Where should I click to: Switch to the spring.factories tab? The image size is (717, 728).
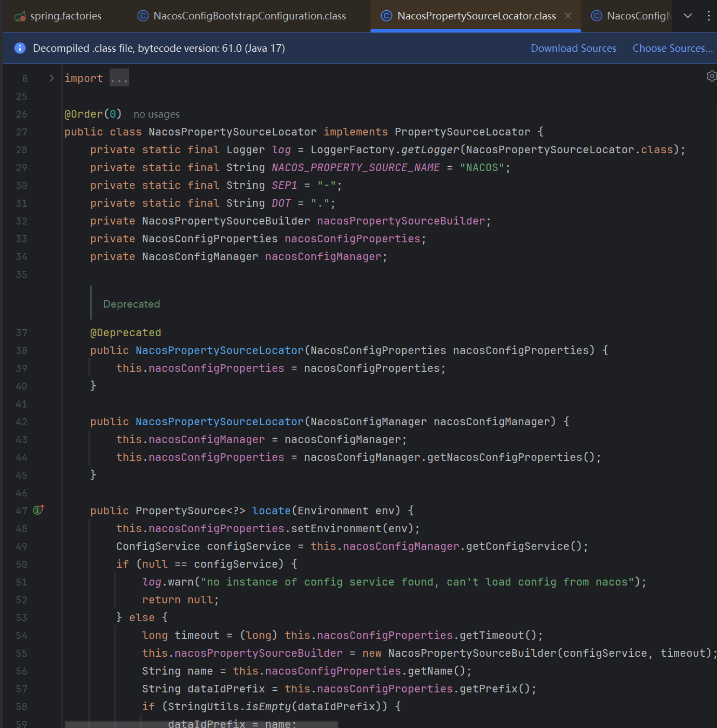(65, 16)
